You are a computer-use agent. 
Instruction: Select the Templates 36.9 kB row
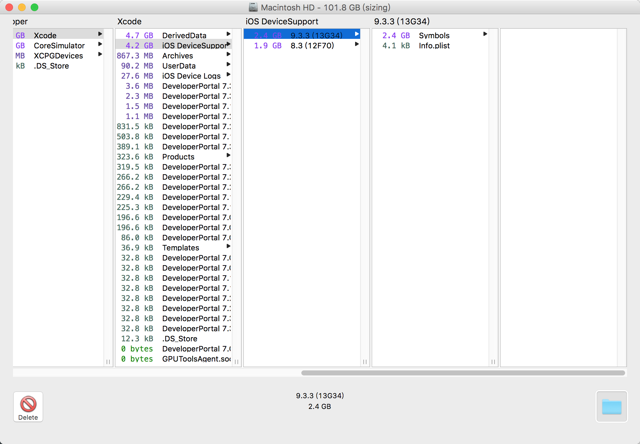coord(174,248)
